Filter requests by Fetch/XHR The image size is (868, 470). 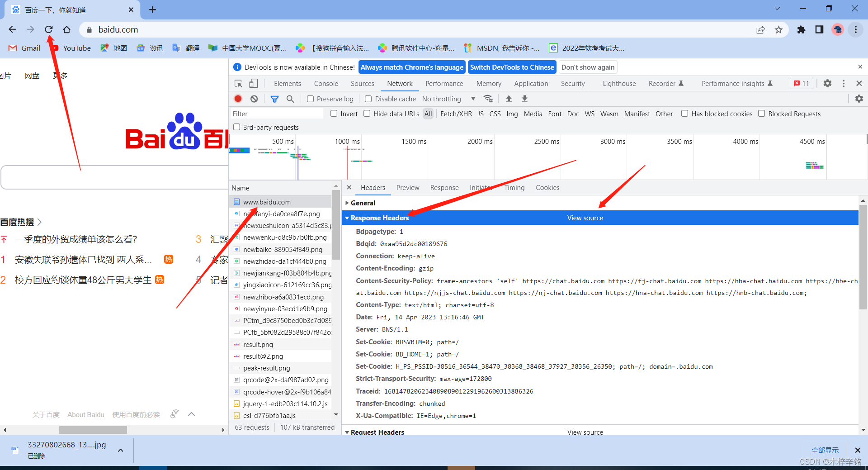(x=456, y=114)
